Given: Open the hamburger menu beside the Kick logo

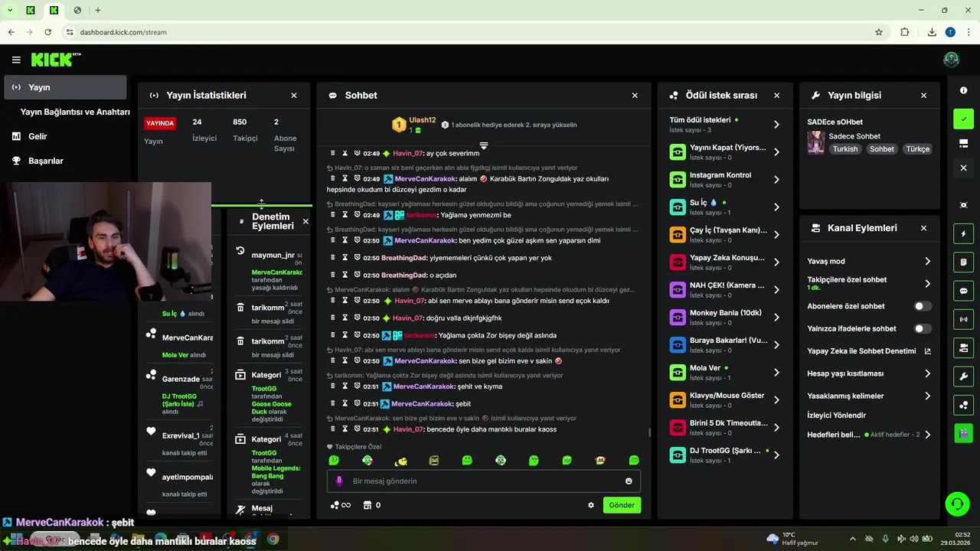Looking at the screenshot, I should click(x=16, y=60).
